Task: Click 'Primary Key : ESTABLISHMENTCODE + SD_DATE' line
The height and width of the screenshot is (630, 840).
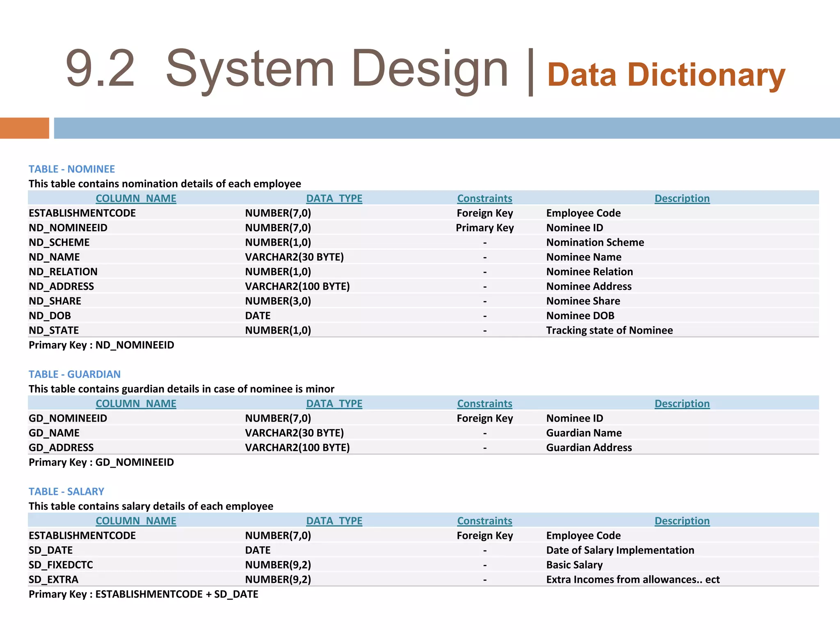Action: tap(144, 595)
